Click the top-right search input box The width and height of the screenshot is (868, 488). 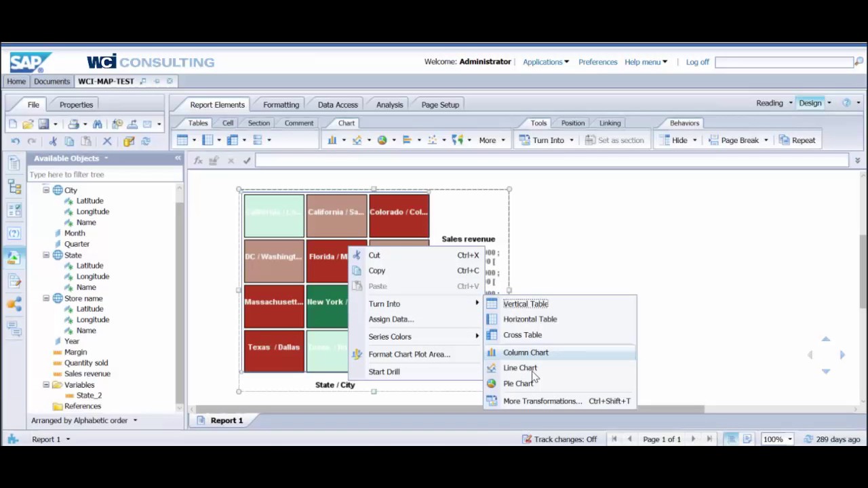[784, 62]
